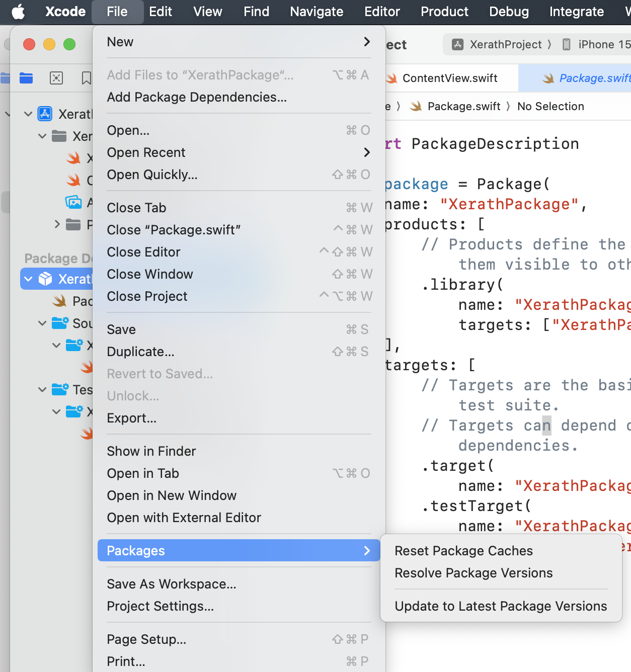The width and height of the screenshot is (631, 672).
Task: Choose Project Settings…
Action: (239, 606)
